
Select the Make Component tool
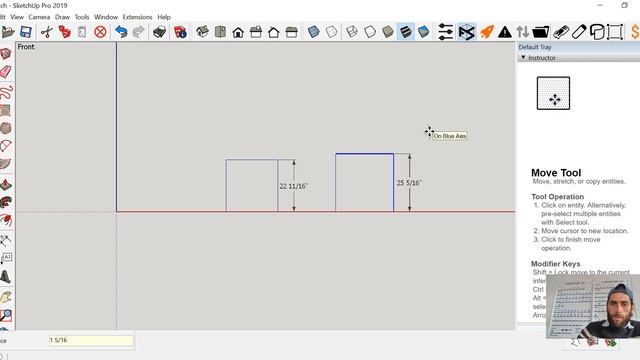(x=5, y=54)
